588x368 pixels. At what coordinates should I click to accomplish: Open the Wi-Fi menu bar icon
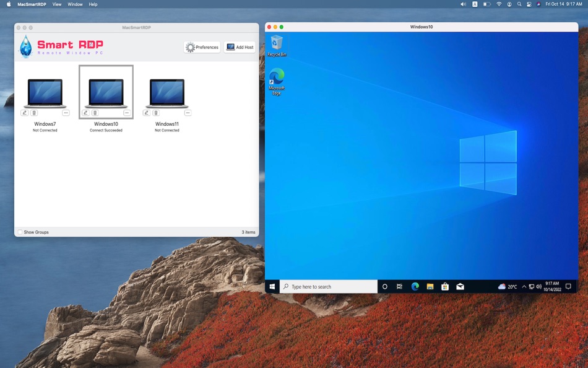pos(499,4)
